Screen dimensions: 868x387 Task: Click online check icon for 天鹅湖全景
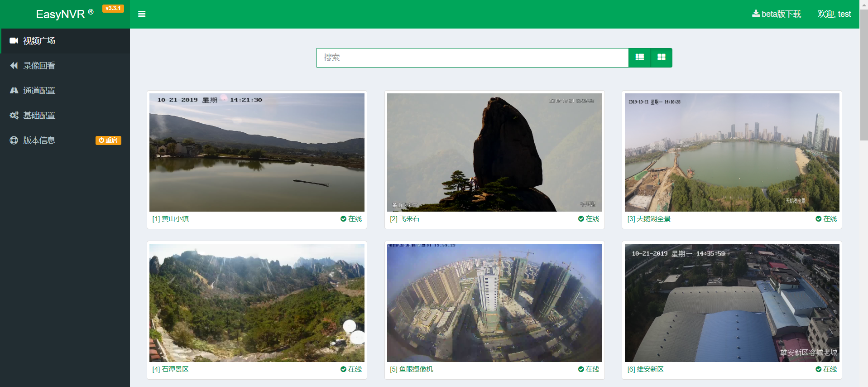pyautogui.click(x=818, y=219)
